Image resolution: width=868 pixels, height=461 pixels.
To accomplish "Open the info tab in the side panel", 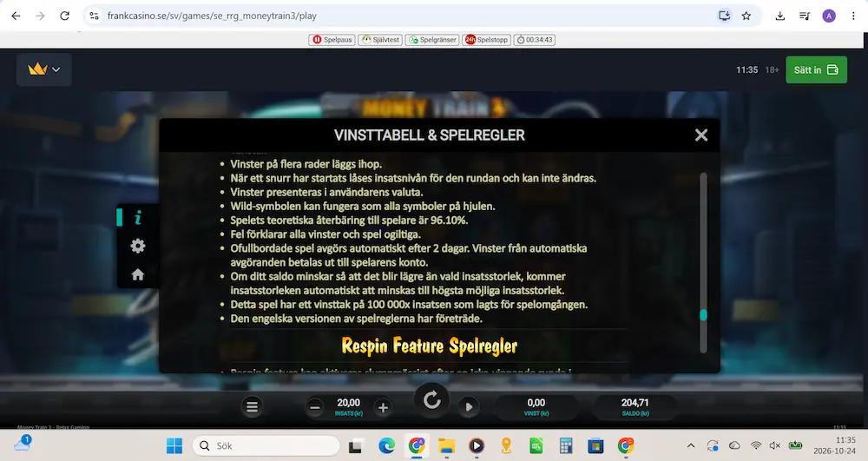I will click(x=138, y=218).
